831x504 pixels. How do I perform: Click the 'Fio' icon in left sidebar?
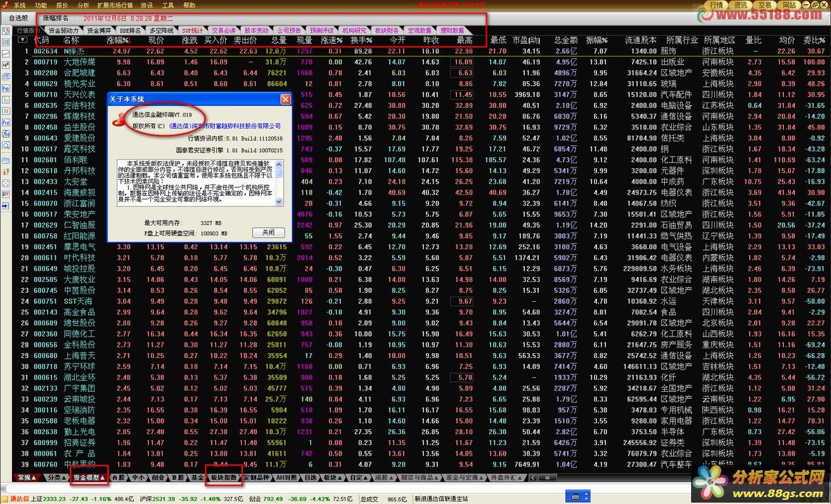(6, 89)
